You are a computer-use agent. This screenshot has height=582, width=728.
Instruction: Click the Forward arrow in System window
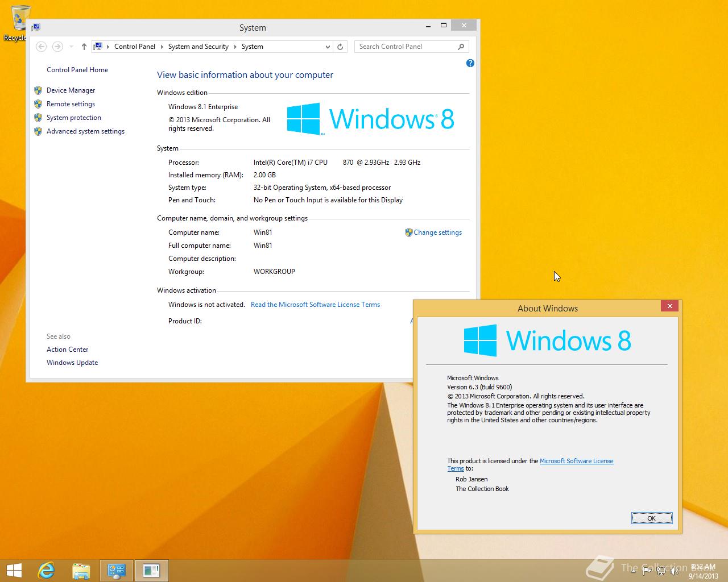pos(57,47)
